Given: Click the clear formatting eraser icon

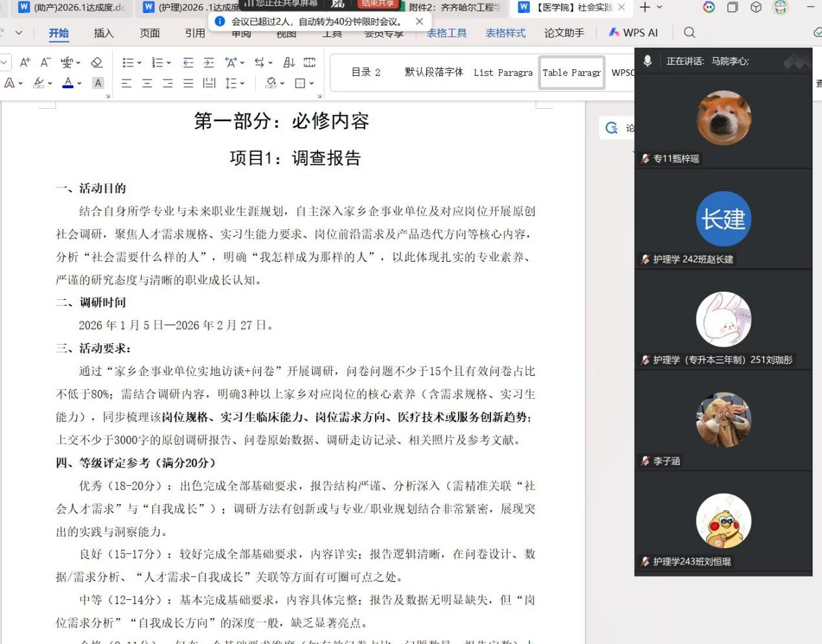Looking at the screenshot, I should [97, 62].
